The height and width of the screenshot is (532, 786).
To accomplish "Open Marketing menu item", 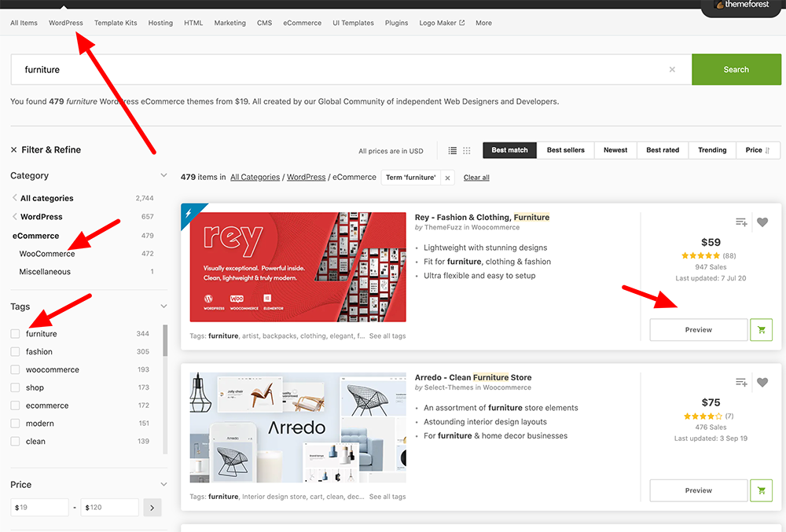I will (230, 23).
